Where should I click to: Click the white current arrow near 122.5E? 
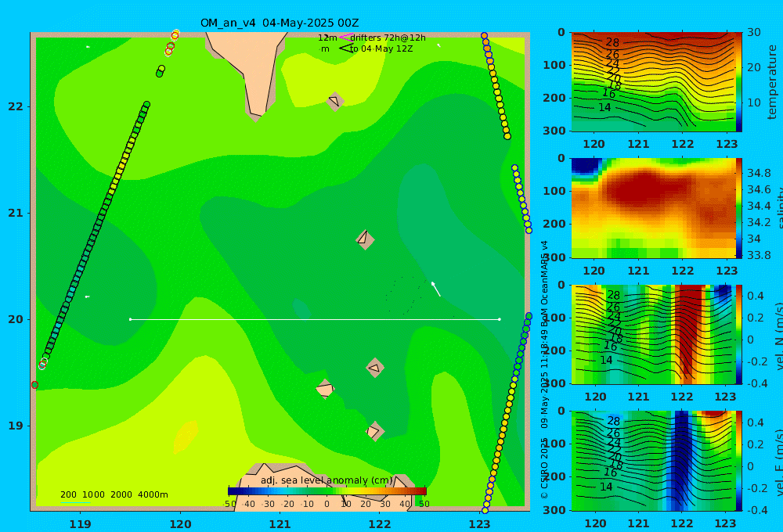click(x=436, y=289)
